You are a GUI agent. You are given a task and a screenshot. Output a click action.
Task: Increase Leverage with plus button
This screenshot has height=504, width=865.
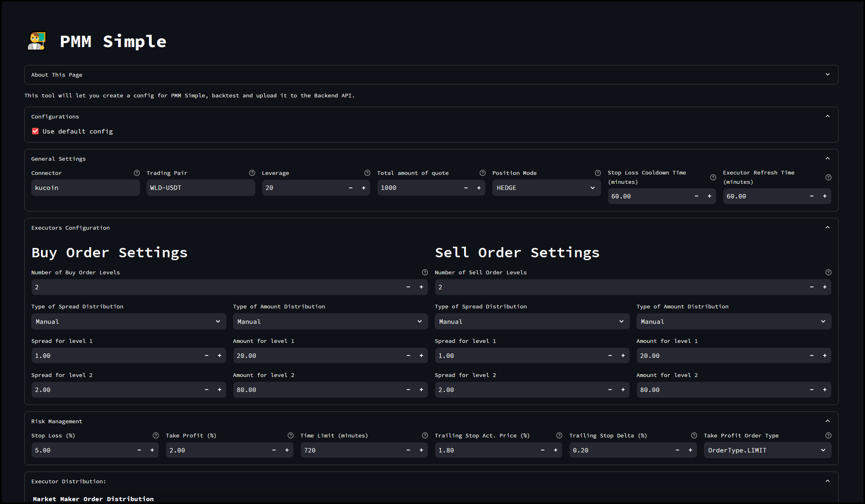coord(364,188)
